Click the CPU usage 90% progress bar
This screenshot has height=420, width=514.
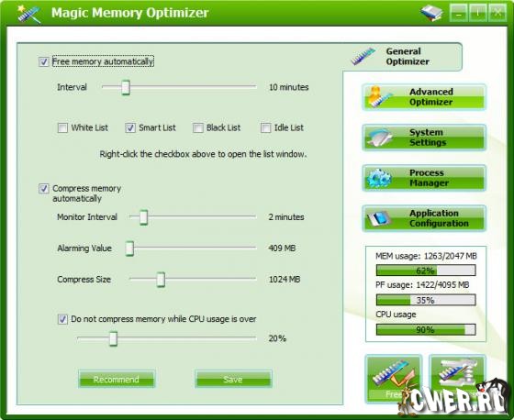tap(426, 329)
